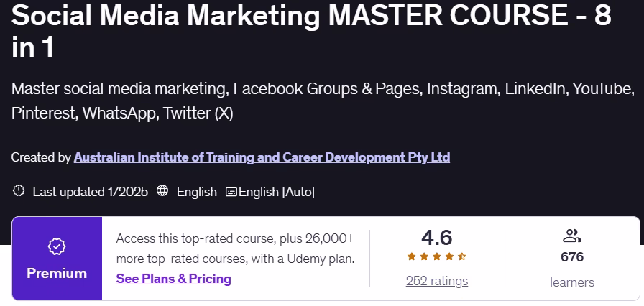Click the Premium label text
The width and height of the screenshot is (644, 306).
click(57, 274)
